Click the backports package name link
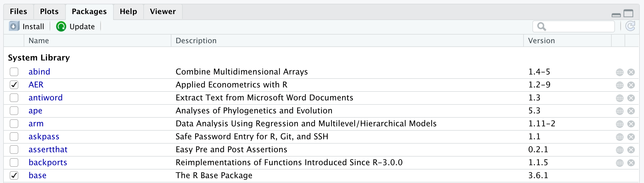This screenshot has height=183, width=644. click(x=48, y=162)
